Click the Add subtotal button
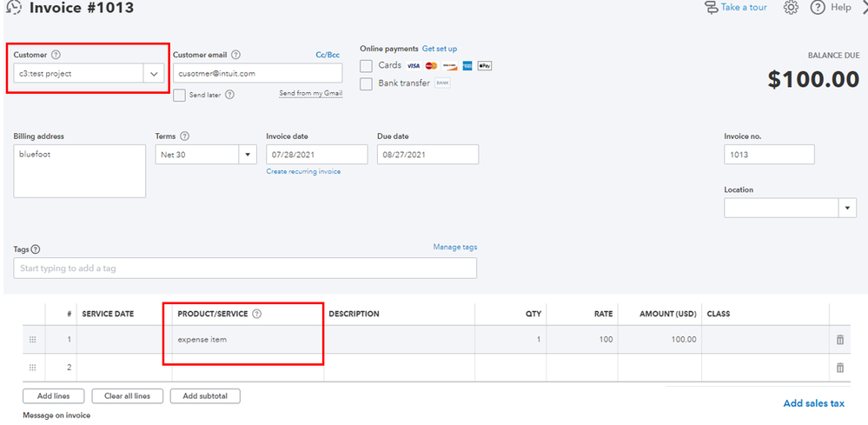 click(205, 396)
